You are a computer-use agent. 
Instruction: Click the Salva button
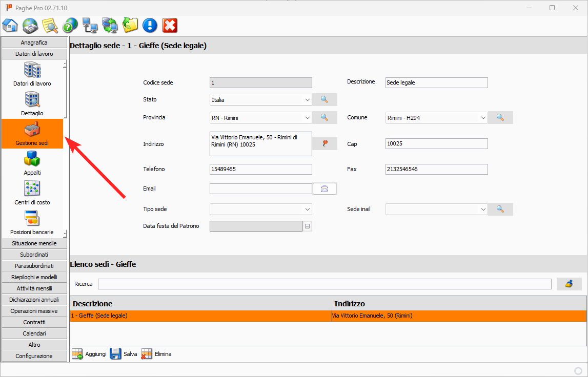124,354
